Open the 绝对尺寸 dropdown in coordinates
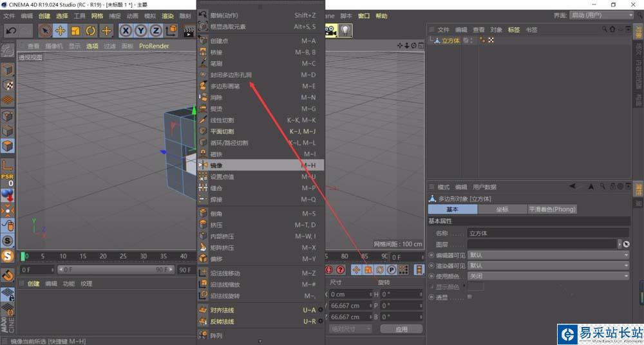The image size is (644, 345). [x=350, y=328]
